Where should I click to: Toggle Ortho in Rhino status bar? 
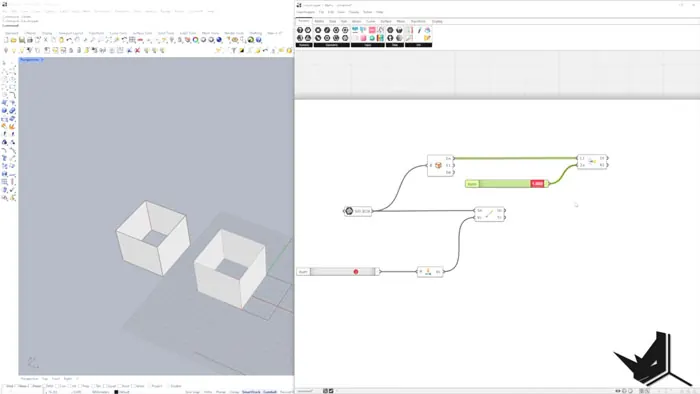[208, 392]
